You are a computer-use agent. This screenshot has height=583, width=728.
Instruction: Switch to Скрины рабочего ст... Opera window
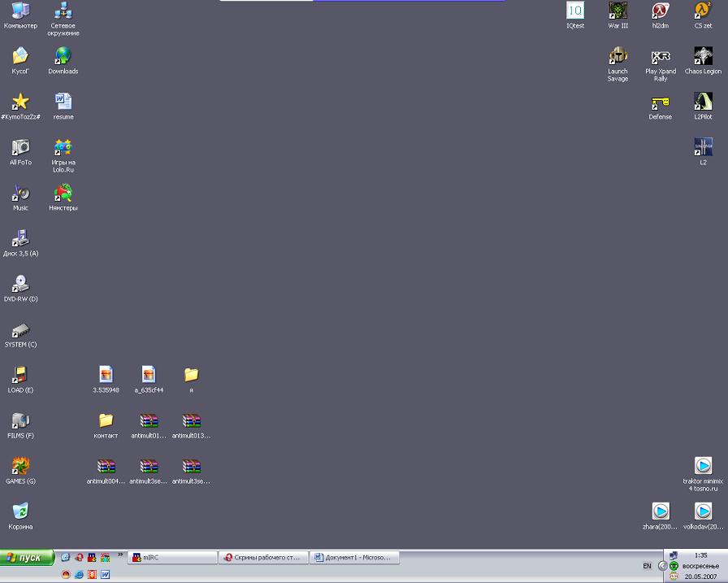(263, 558)
